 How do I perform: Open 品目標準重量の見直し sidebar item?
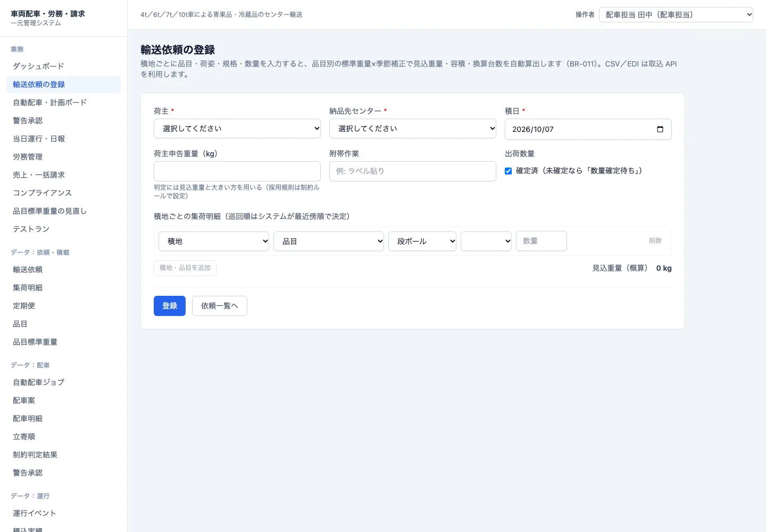pos(64,211)
